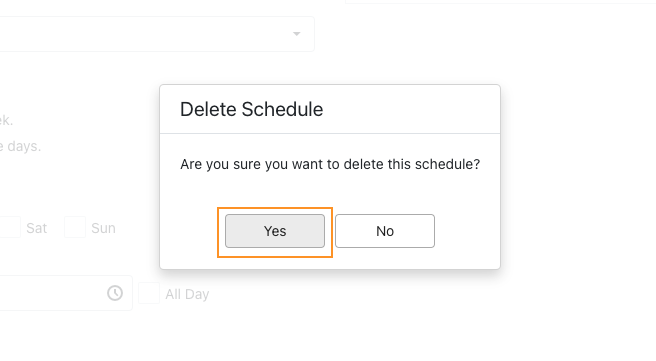Enable the All Day checkbox
Viewport: 656px width, 361px height.
tap(149, 293)
